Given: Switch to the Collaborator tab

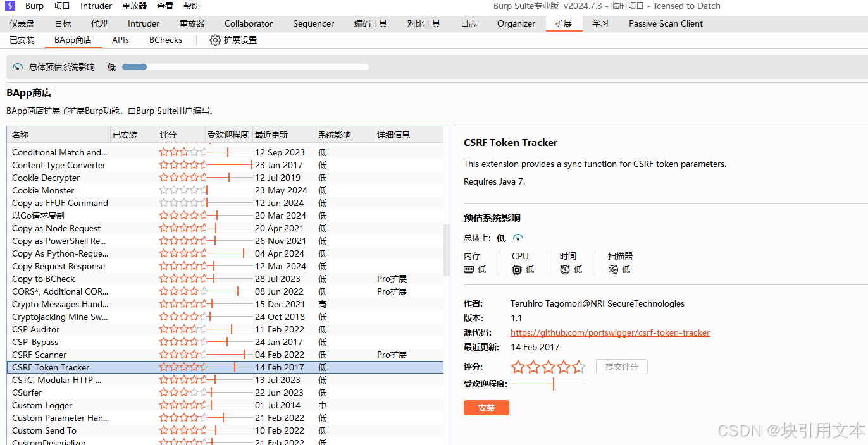Looking at the screenshot, I should [249, 23].
